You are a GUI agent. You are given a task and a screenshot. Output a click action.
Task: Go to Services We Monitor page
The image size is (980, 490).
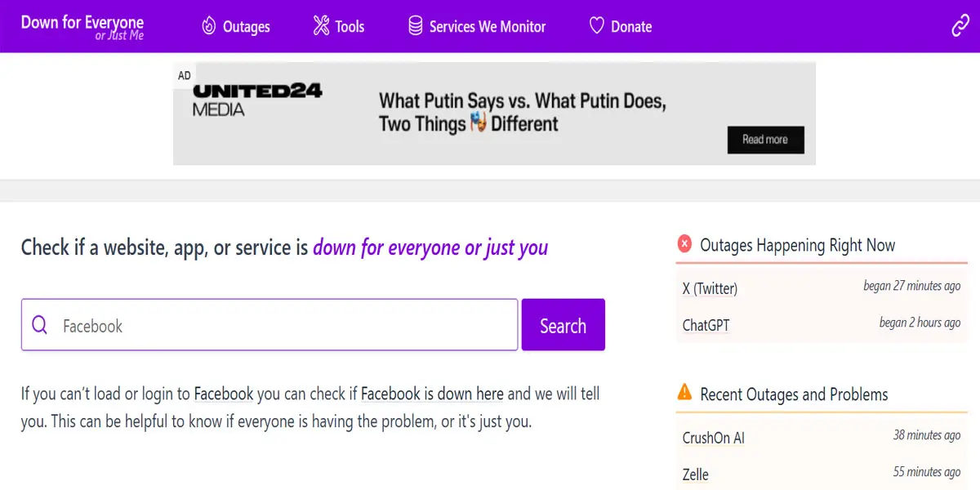coord(488,27)
